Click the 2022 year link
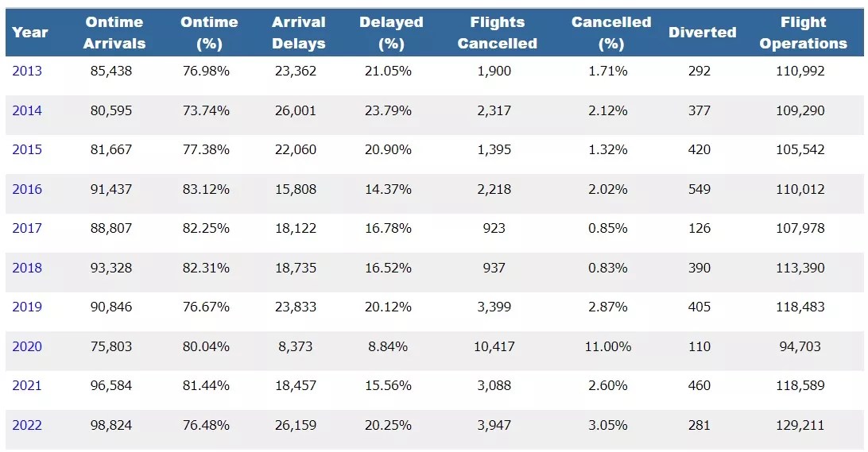Image resolution: width=868 pixels, height=452 pixels. click(27, 425)
